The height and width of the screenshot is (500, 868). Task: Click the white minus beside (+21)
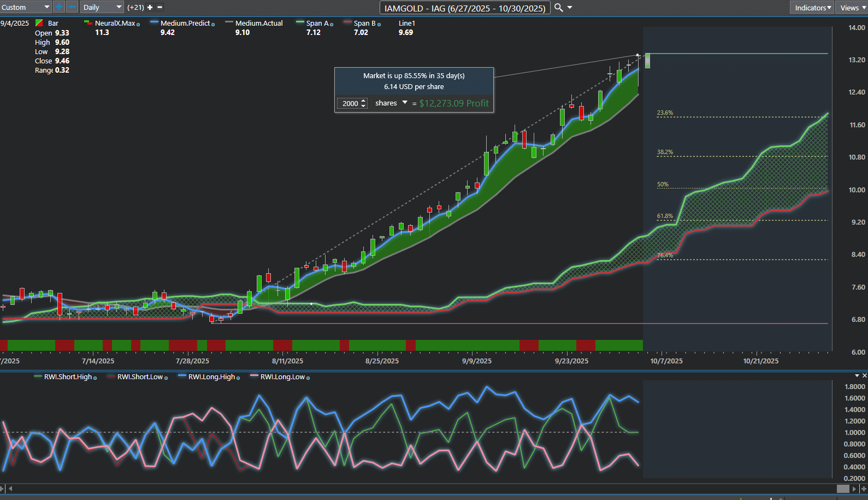pyautogui.click(x=160, y=8)
